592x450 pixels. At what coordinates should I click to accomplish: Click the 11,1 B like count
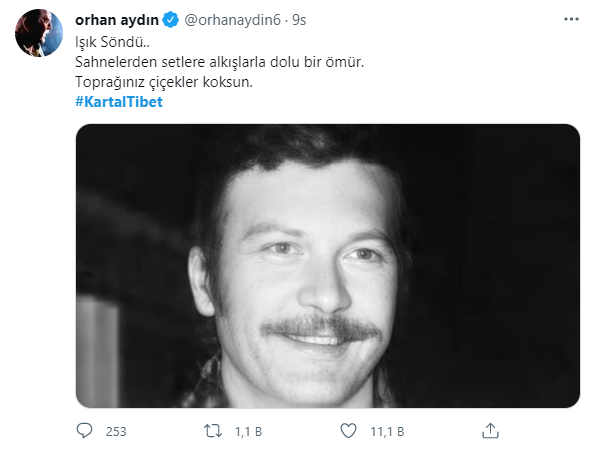point(387,432)
